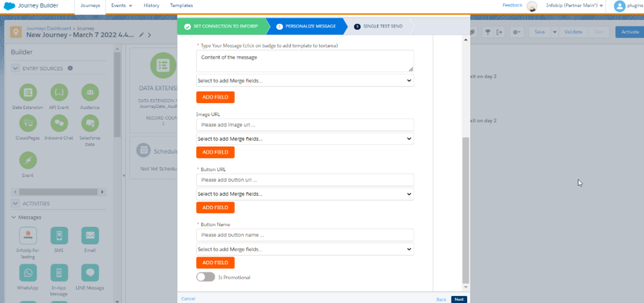Image resolution: width=644 pixels, height=303 pixels.
Task: Click the Cancel link
Action: coord(188,299)
